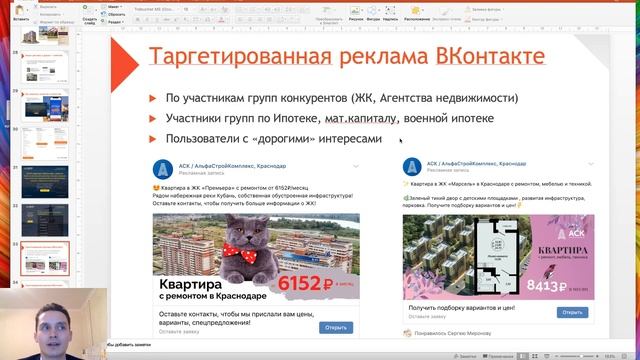Click the zoom percentage value

click(x=609, y=356)
